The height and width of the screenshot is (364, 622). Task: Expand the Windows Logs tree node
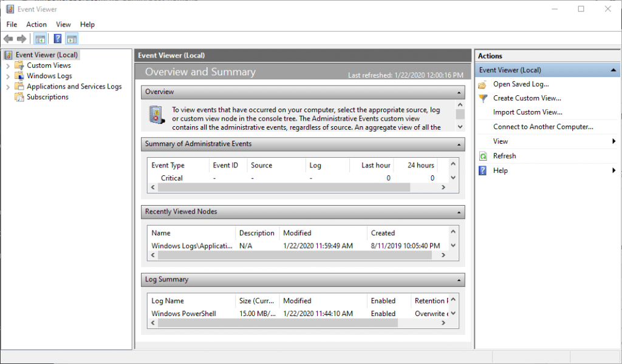(8, 76)
